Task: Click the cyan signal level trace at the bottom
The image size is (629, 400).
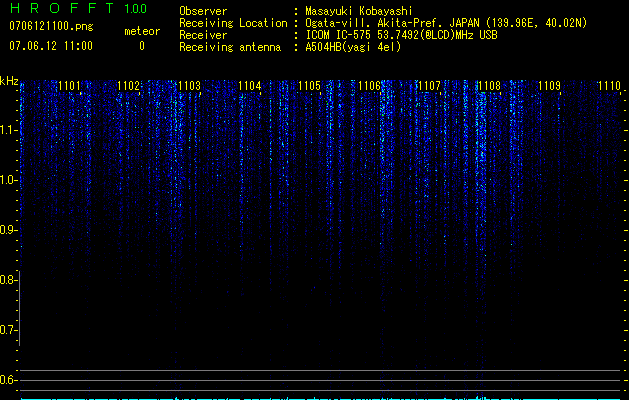Action: coord(320,398)
